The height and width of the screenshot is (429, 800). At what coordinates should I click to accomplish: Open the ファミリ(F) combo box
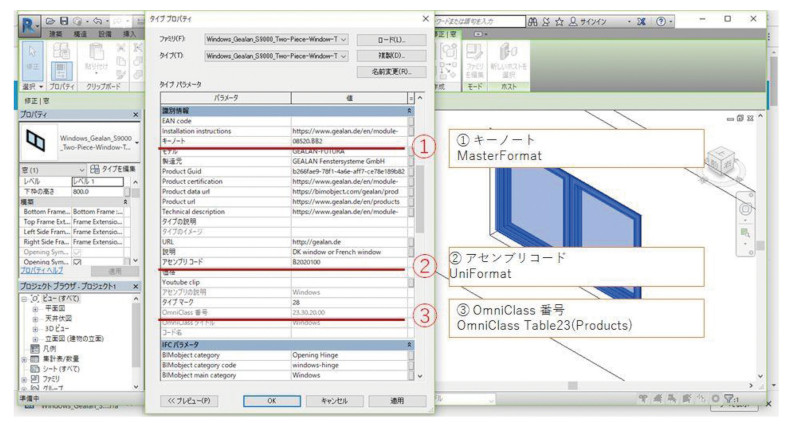(x=277, y=39)
